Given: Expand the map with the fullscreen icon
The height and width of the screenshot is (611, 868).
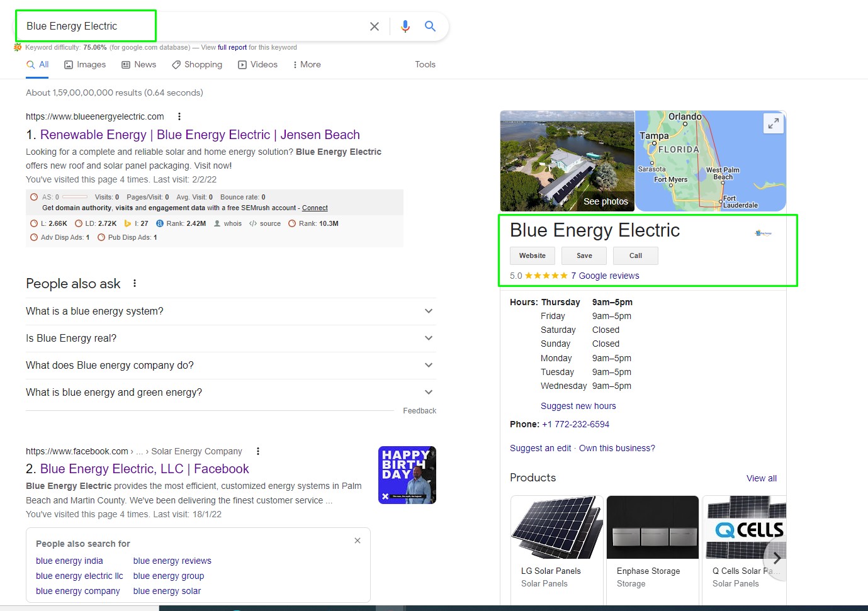Looking at the screenshot, I should click(x=774, y=123).
